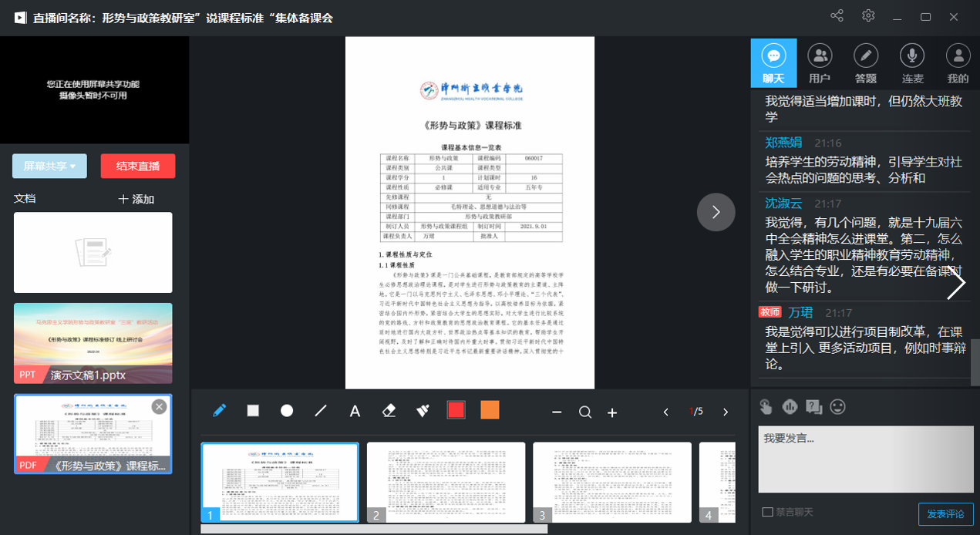980x535 pixels.
Task: Select the rectangle shape tool
Action: click(x=253, y=411)
